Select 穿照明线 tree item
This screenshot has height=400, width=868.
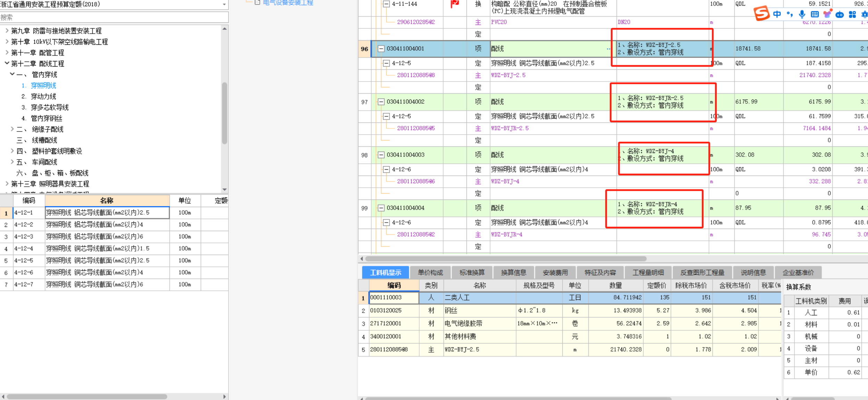pos(43,85)
